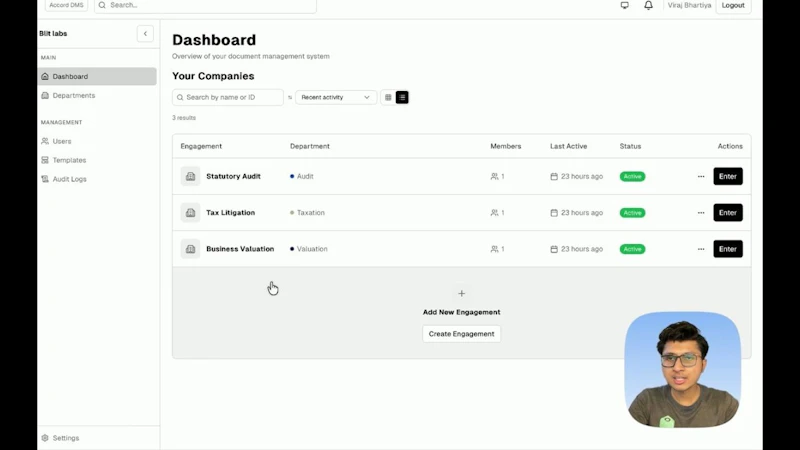This screenshot has width=800, height=450.
Task: Click the members icon in the Statutory Audit row
Action: [x=494, y=177]
